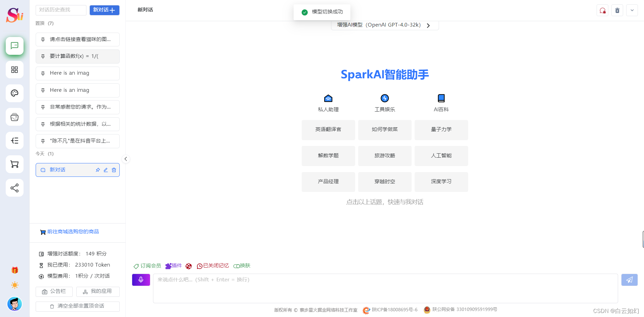
Task: Toggle the 换肤 skin switch
Action: point(242,266)
